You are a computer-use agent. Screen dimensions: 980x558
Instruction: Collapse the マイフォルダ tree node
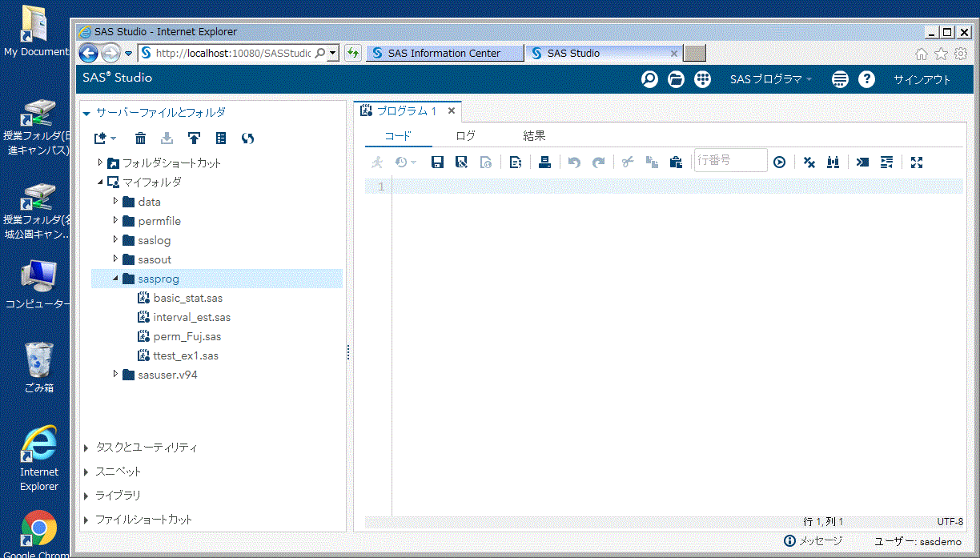100,182
